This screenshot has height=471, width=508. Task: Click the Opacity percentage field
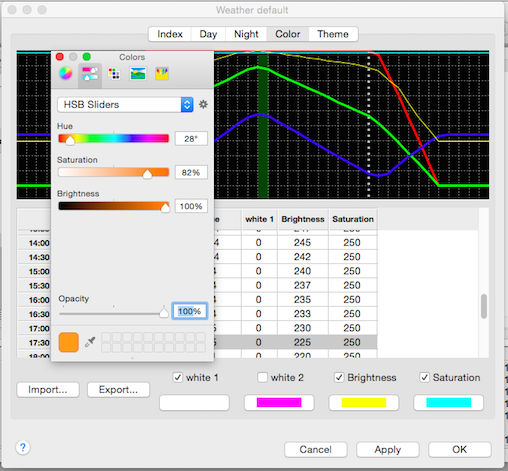click(190, 311)
